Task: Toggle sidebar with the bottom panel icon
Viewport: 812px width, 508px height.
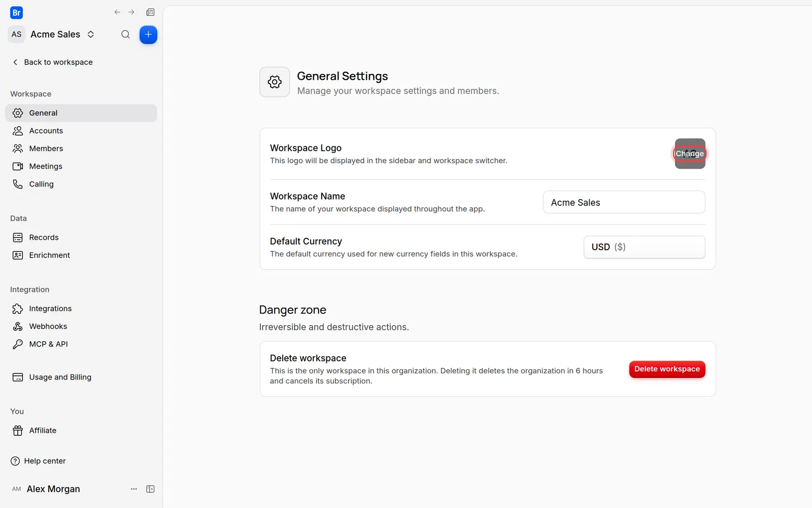Action: (x=150, y=489)
